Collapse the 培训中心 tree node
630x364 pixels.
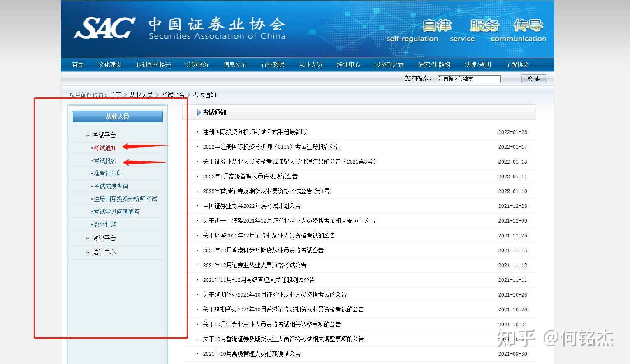click(88, 252)
